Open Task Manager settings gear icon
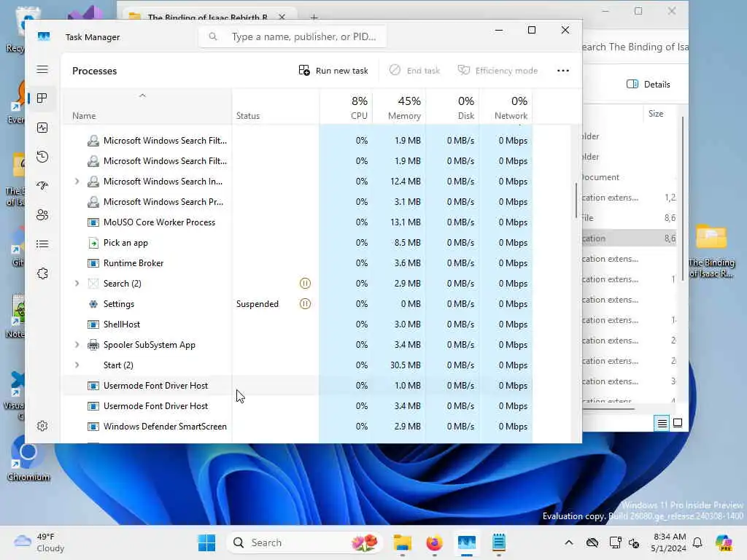Image resolution: width=747 pixels, height=560 pixels. click(x=42, y=426)
